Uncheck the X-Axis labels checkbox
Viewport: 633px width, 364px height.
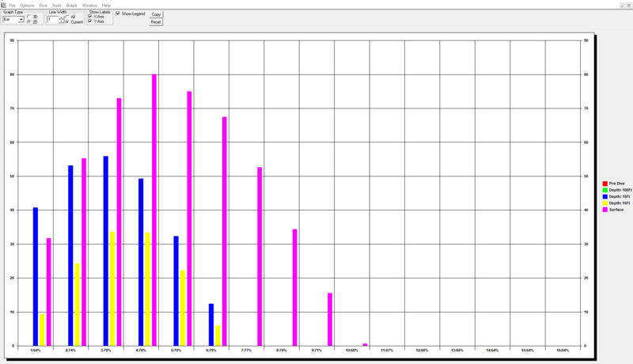coord(90,17)
